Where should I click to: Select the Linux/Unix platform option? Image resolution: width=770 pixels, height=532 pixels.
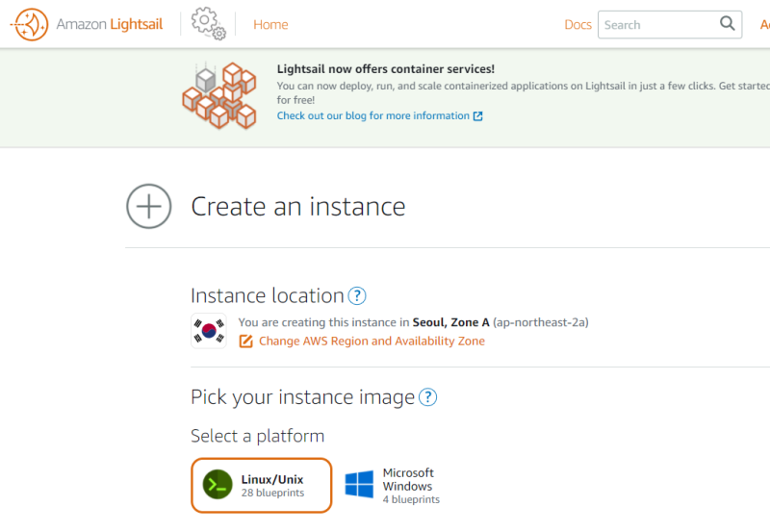[261, 485]
